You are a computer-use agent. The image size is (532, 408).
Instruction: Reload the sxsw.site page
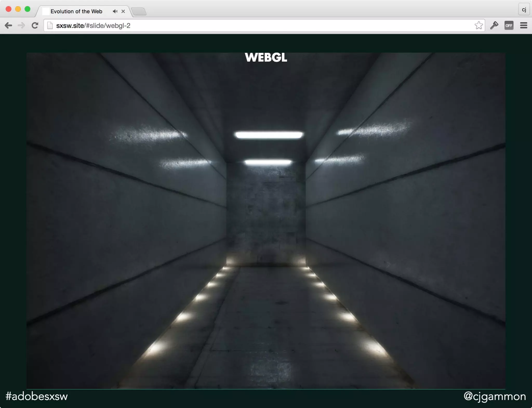click(x=35, y=25)
